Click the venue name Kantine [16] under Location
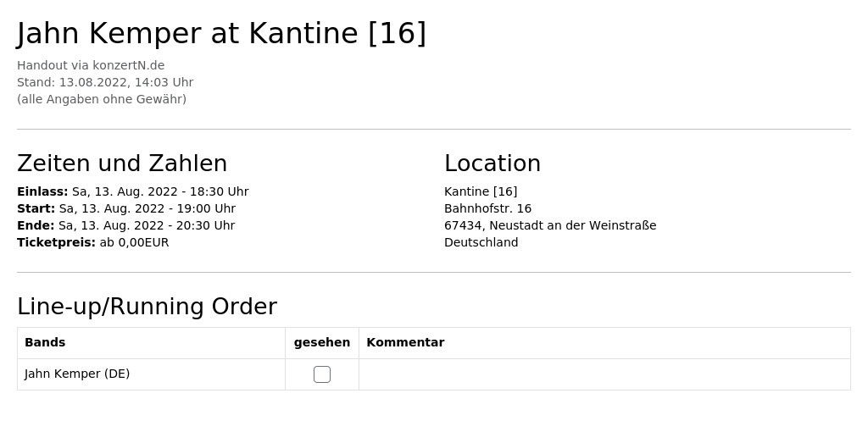 [x=481, y=192]
